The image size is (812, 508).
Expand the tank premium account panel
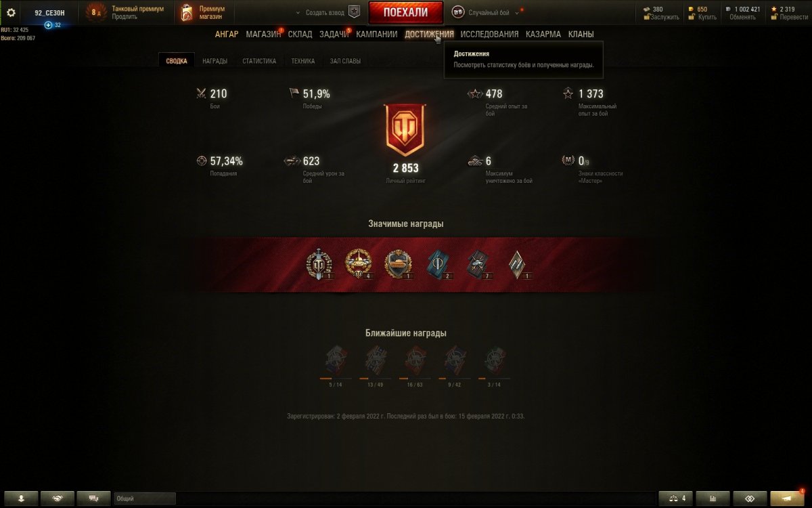coord(127,13)
